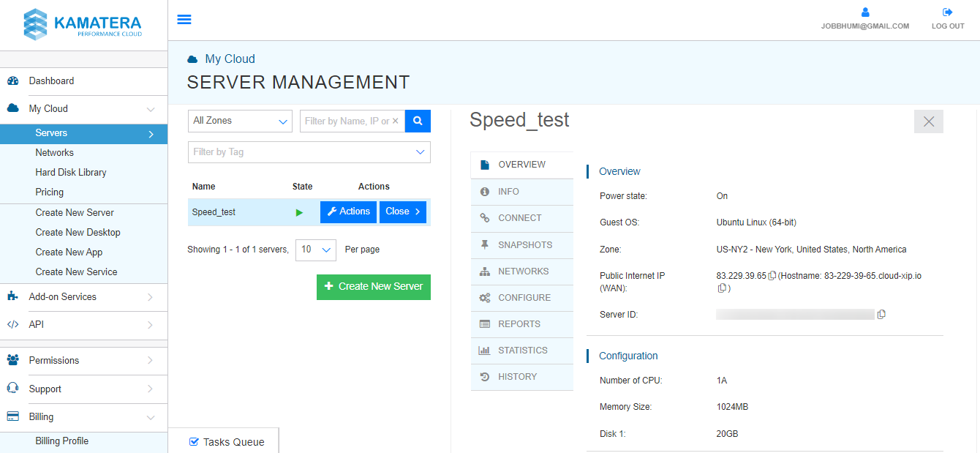Screen dimensions: 980x453
Task: Clear the Name filter with the x control
Action: tap(395, 120)
